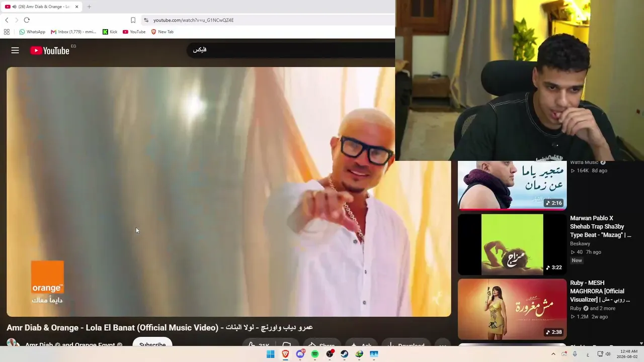Visit the Beskawy channel name

(x=580, y=244)
